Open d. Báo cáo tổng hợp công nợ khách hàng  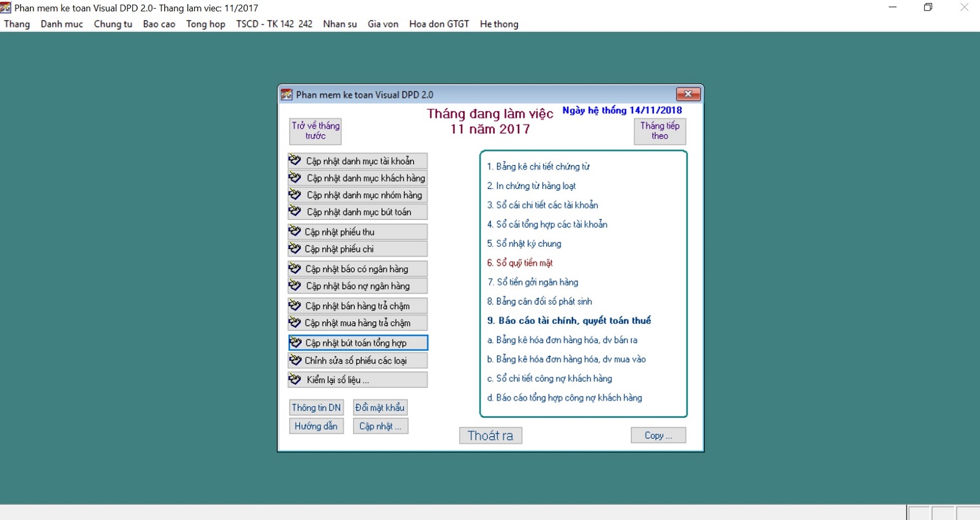click(564, 398)
